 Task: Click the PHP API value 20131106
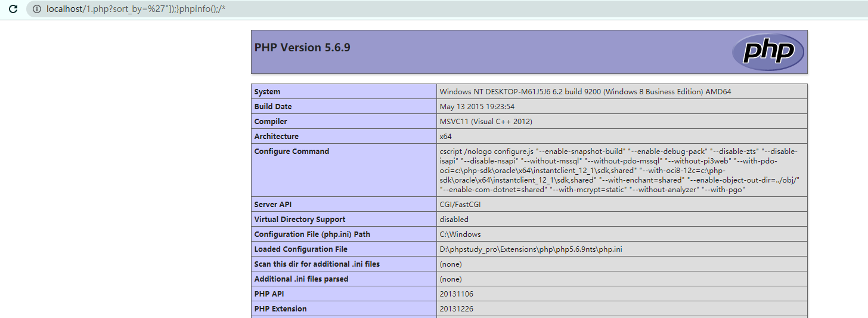point(457,294)
